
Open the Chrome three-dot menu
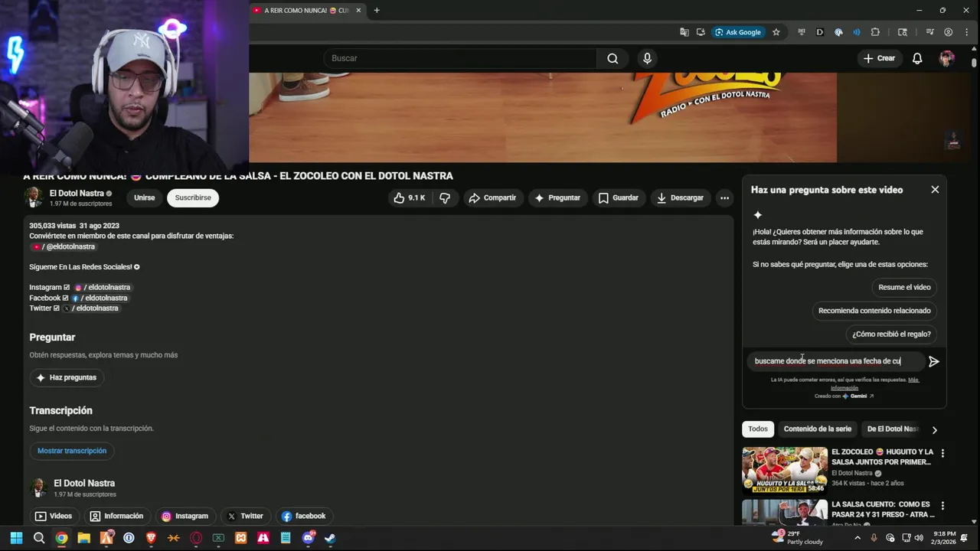point(966,32)
